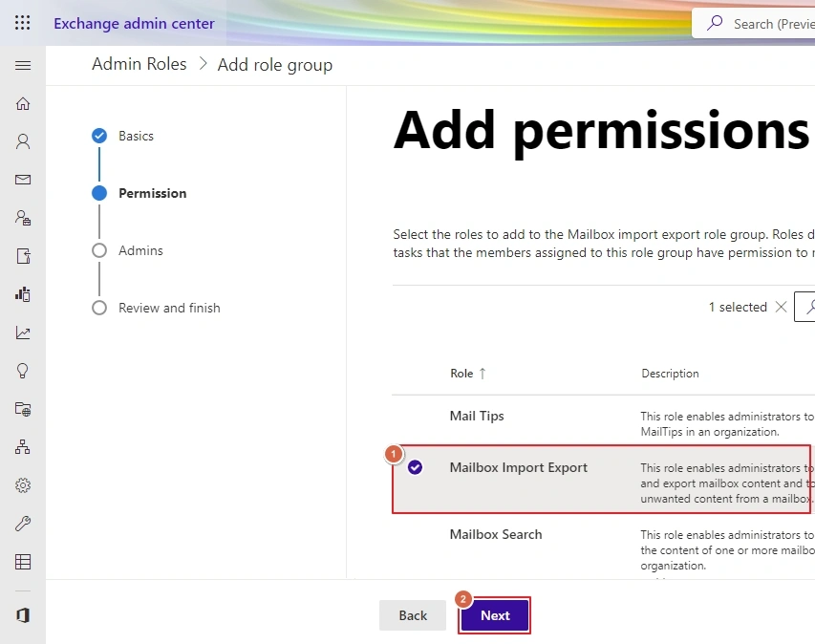Click the Mail Tips description text

pyautogui.click(x=727, y=424)
